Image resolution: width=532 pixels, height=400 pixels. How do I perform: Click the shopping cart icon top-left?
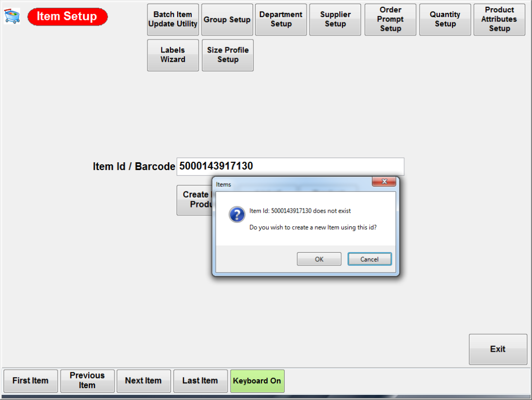pos(11,16)
